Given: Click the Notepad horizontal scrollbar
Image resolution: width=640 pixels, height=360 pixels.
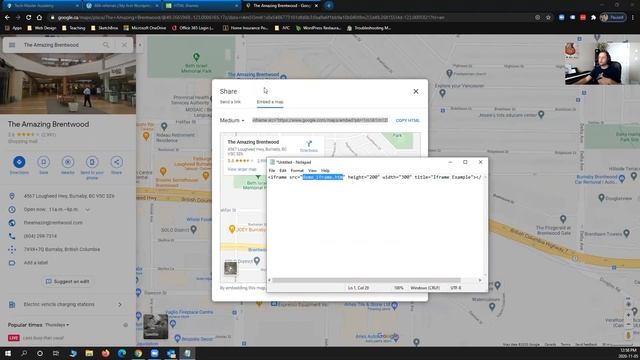Looking at the screenshot, I should [366, 280].
